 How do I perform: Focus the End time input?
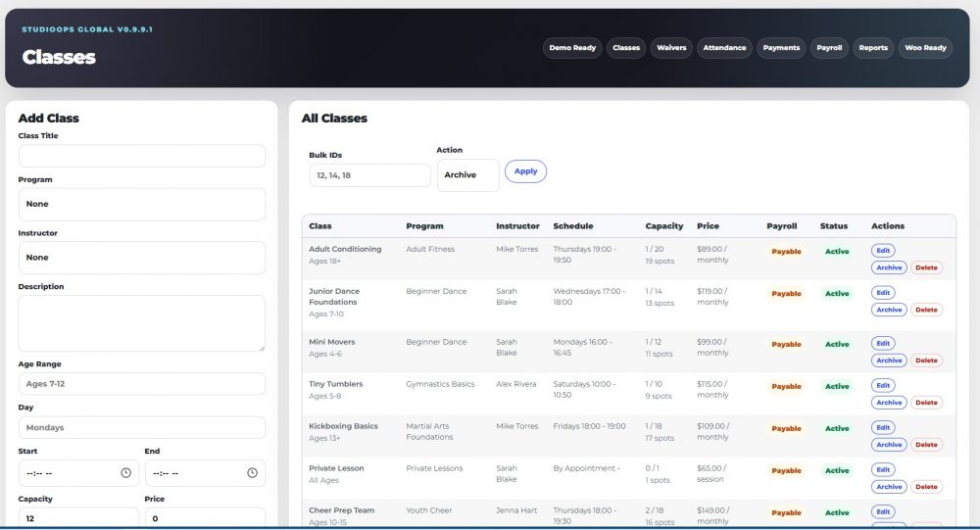(x=205, y=473)
